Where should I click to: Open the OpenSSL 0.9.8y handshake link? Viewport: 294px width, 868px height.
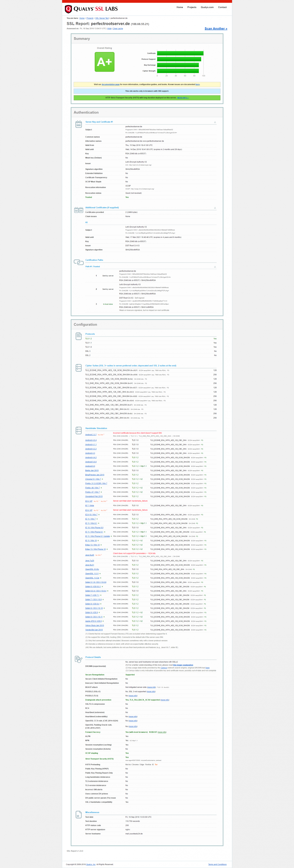click(92, 569)
